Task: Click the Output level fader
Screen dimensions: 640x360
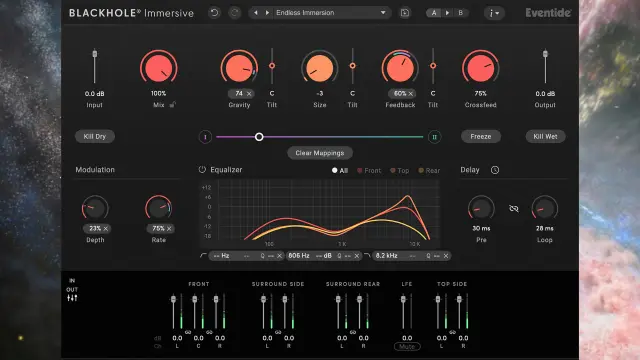Action: 545,54
